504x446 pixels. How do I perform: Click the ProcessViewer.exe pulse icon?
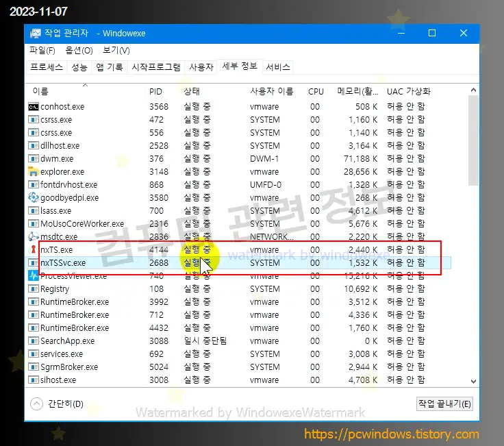[33, 275]
